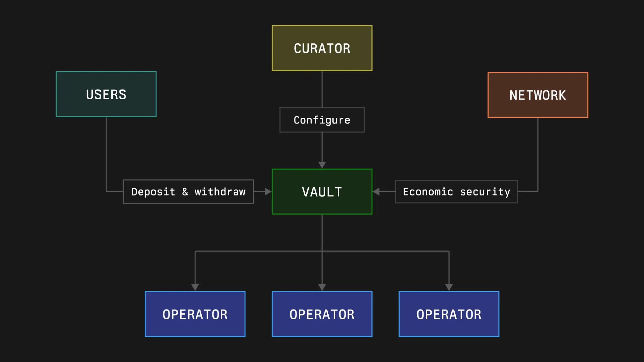The height and width of the screenshot is (362, 644).
Task: Click the vertical line directly below VAULT
Action: click(x=322, y=233)
